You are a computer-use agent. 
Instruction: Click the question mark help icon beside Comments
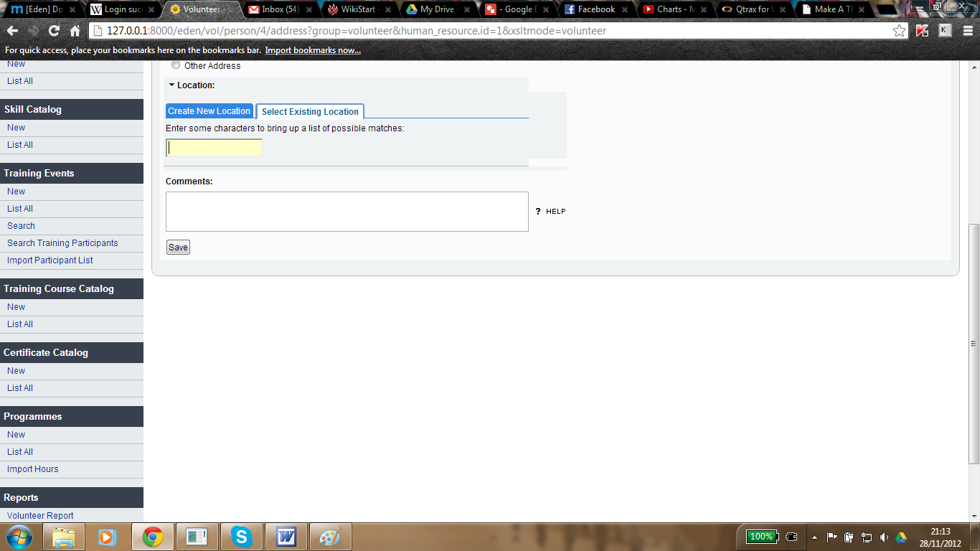point(538,212)
